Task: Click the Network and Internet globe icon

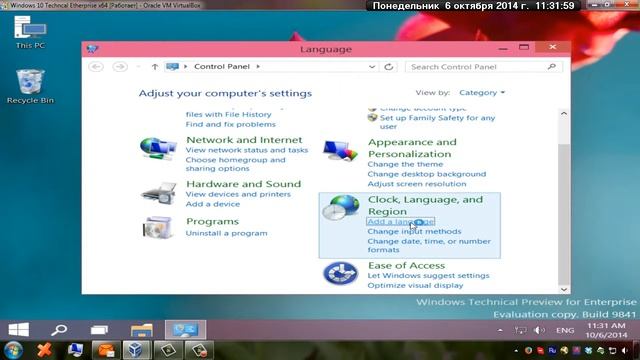Action: coord(158,149)
